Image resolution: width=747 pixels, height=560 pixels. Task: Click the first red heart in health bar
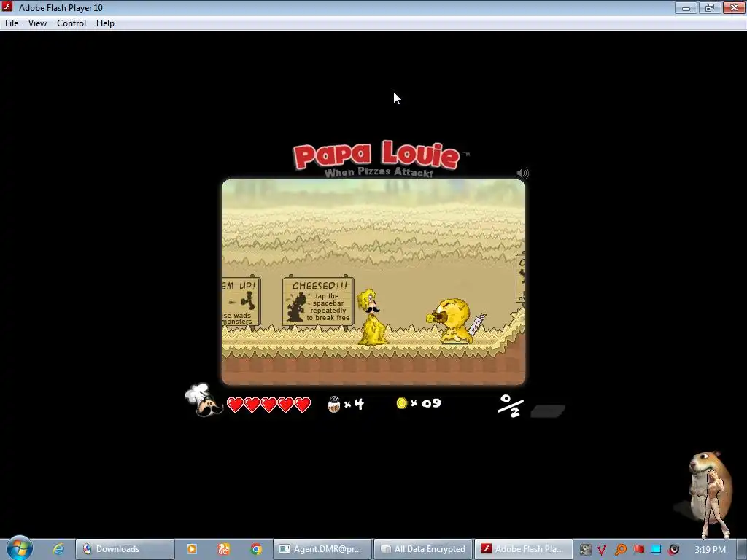point(235,405)
